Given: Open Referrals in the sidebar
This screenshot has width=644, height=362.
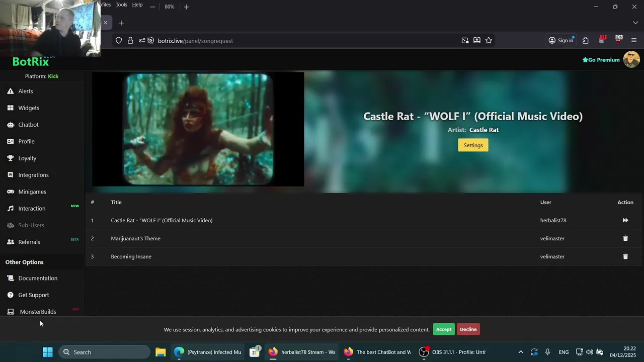Looking at the screenshot, I should coord(29,242).
